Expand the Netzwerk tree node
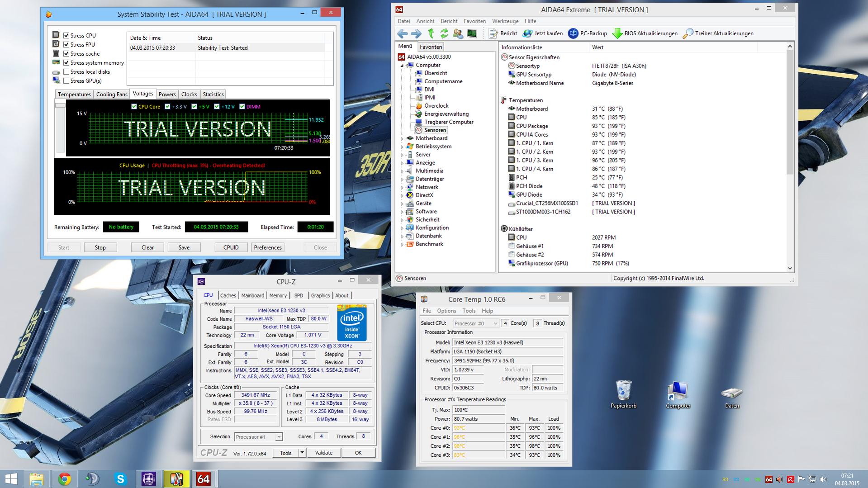The height and width of the screenshot is (488, 868). [x=402, y=187]
